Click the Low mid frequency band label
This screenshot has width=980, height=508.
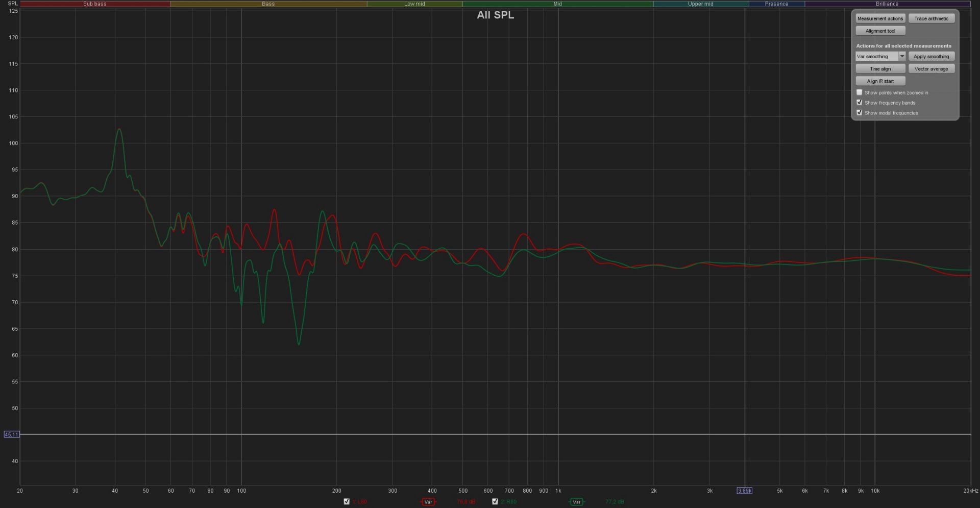[414, 4]
